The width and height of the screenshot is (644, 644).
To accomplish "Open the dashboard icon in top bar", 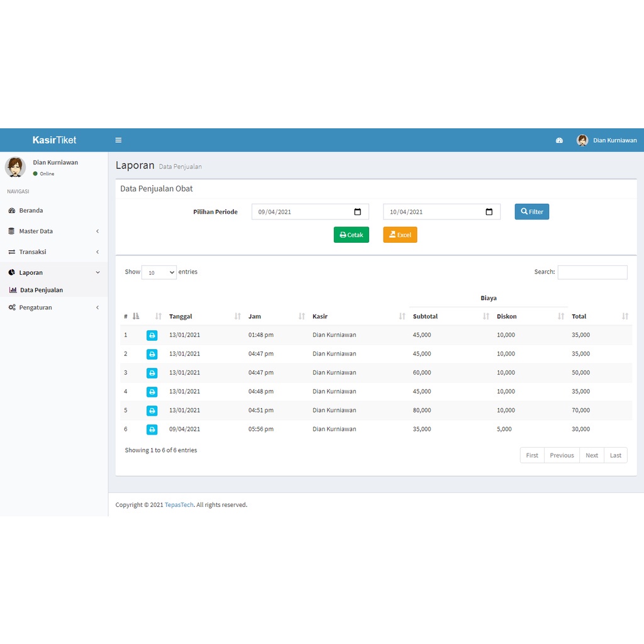I will click(559, 140).
